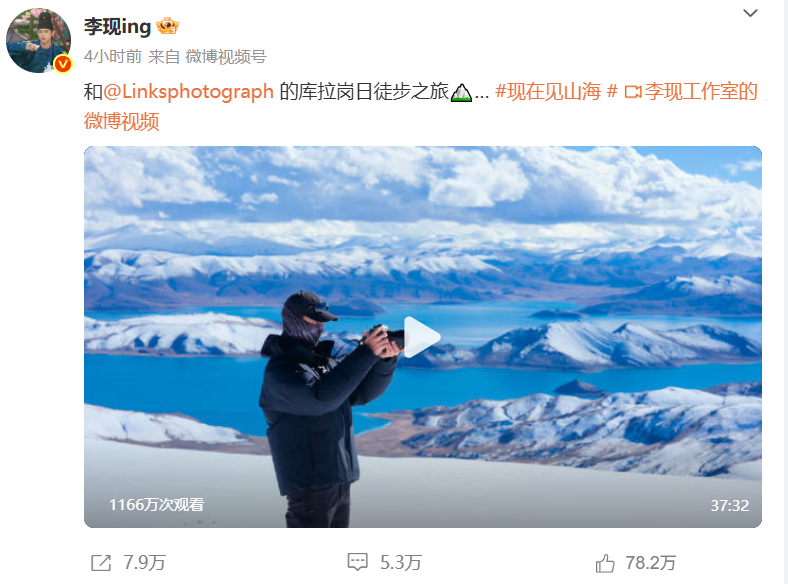The height and width of the screenshot is (584, 788).
Task: Open 李现ing profile avatar
Action: tap(38, 40)
